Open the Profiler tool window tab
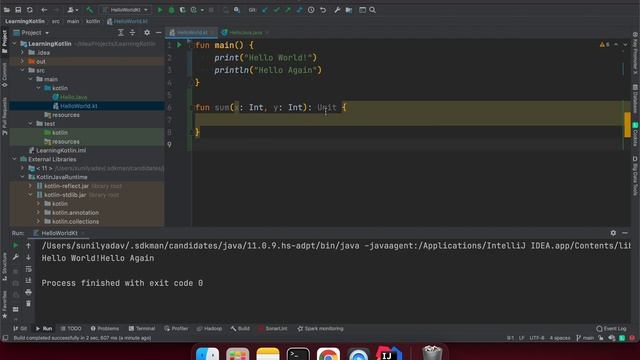The height and width of the screenshot is (360, 640). [176, 329]
